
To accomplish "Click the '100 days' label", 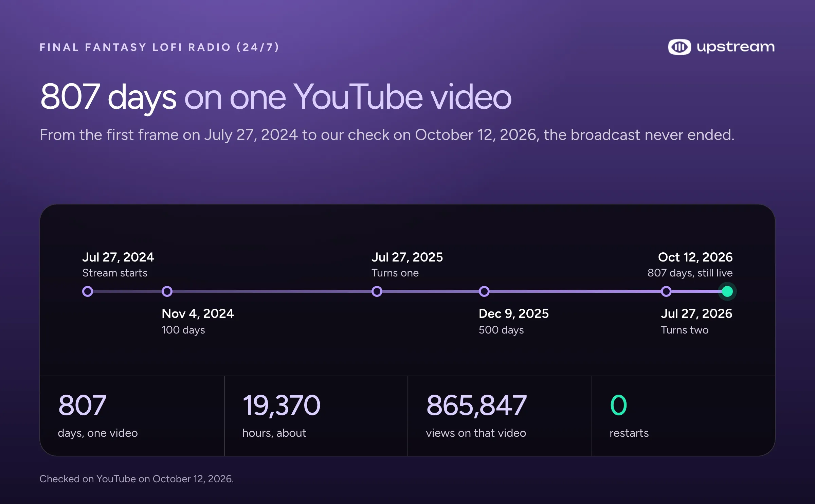I will tap(183, 330).
